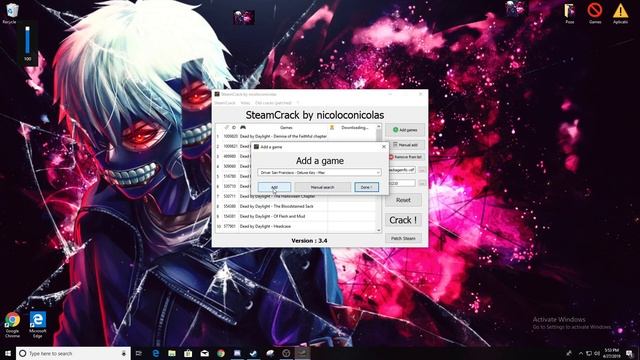Click the network icon in system tray

pyautogui.click(x=589, y=353)
